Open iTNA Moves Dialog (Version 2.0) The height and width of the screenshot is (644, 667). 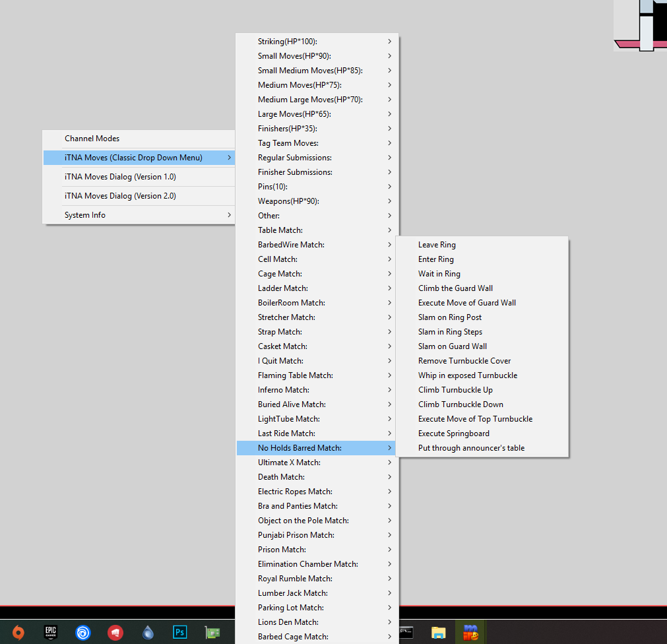pyautogui.click(x=139, y=196)
